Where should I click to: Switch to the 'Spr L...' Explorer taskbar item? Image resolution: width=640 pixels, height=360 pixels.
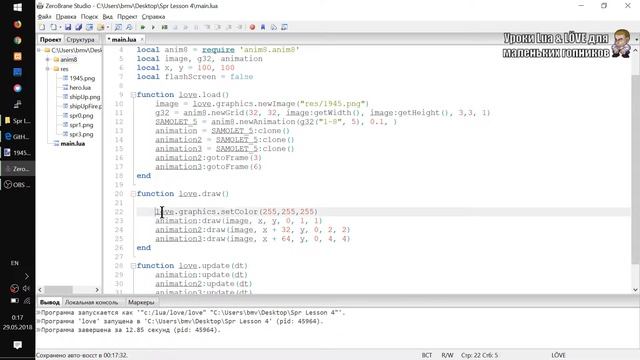pyautogui.click(x=18, y=121)
